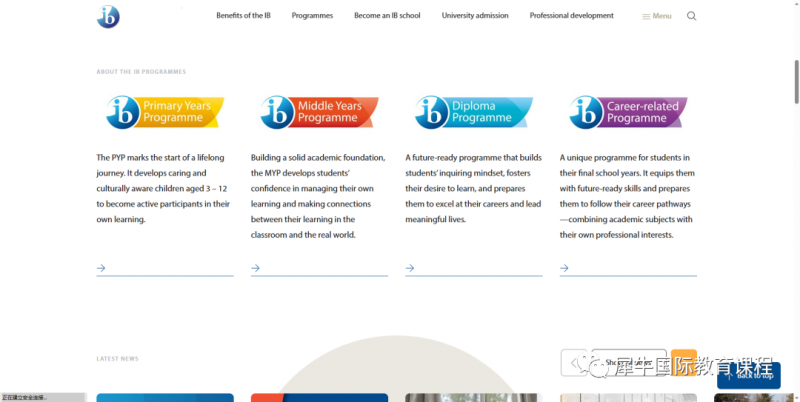Click the Back to top button

tap(748, 375)
